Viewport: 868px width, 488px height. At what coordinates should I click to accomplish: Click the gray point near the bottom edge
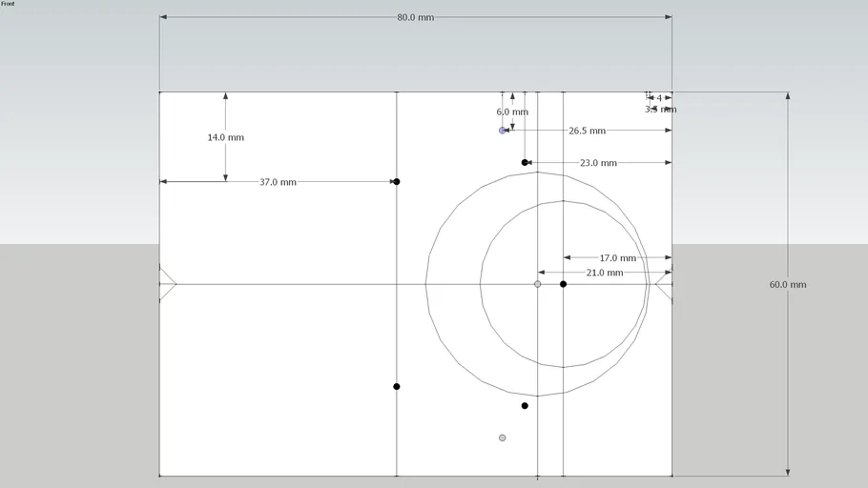pyautogui.click(x=503, y=437)
